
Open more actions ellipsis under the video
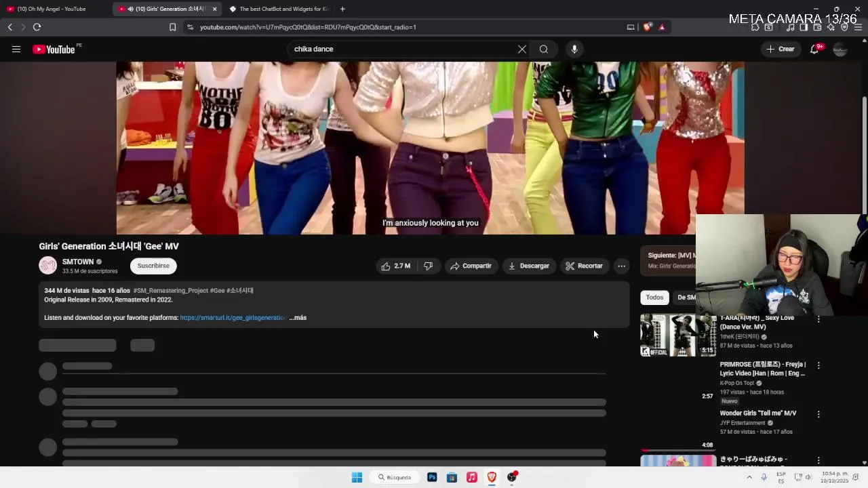tap(621, 266)
